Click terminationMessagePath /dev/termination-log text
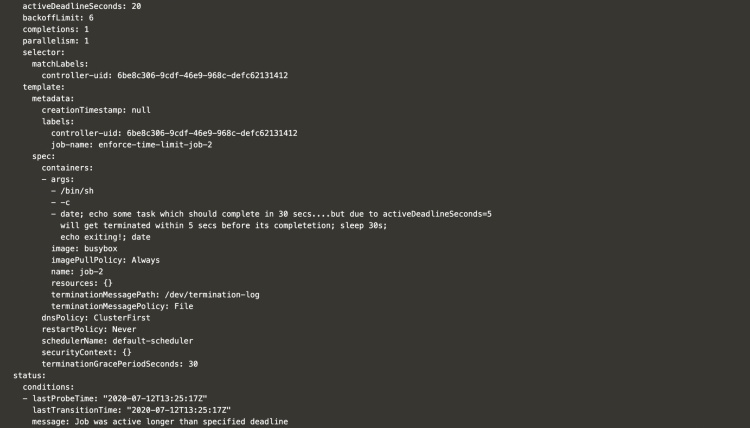The height and width of the screenshot is (428, 750). [155, 295]
